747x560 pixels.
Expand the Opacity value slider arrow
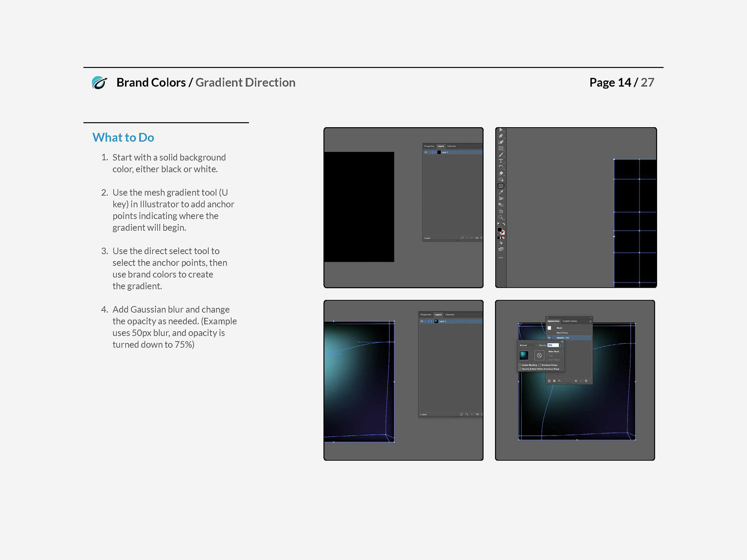click(561, 345)
